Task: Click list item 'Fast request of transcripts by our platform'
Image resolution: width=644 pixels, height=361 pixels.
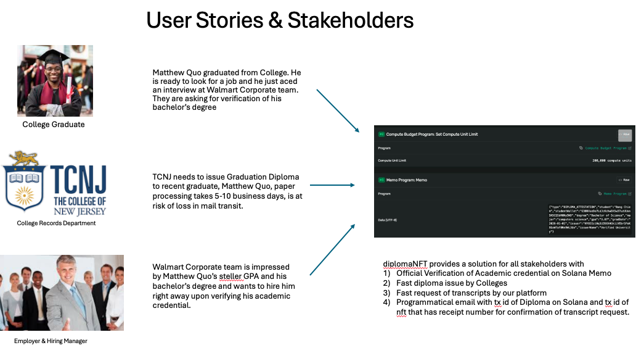Action: 471,293
